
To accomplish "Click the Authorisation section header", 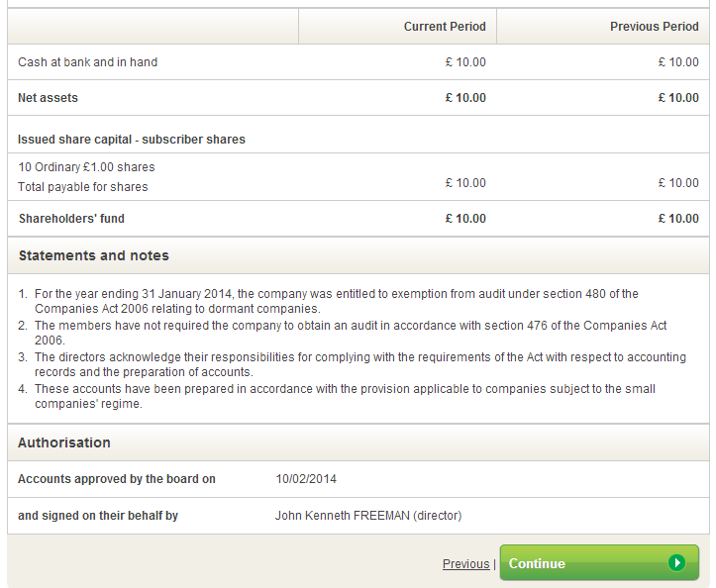I will tap(64, 442).
